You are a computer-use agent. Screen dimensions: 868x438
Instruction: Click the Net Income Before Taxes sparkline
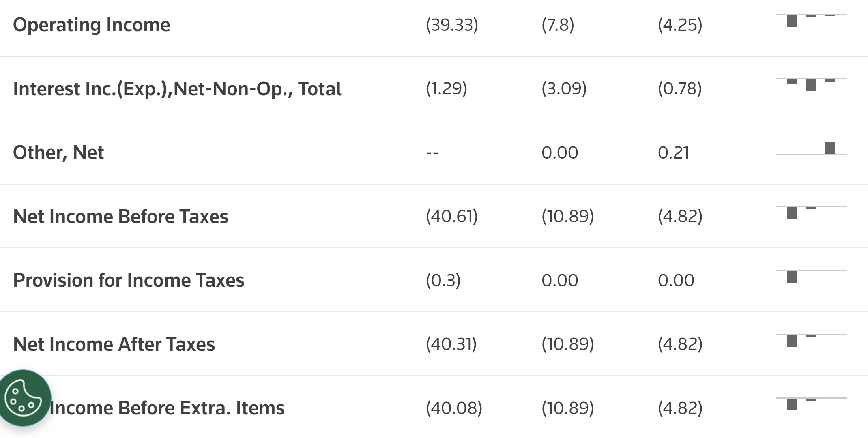(x=810, y=212)
